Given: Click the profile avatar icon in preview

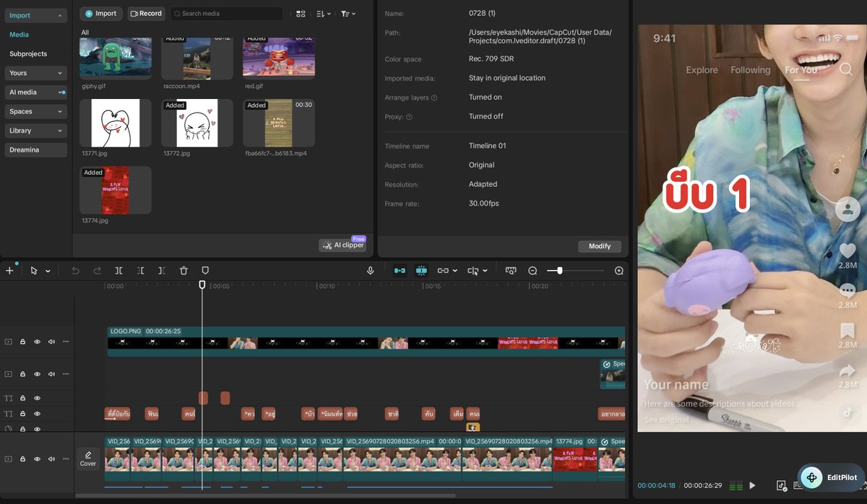Looking at the screenshot, I should pyautogui.click(x=847, y=209).
